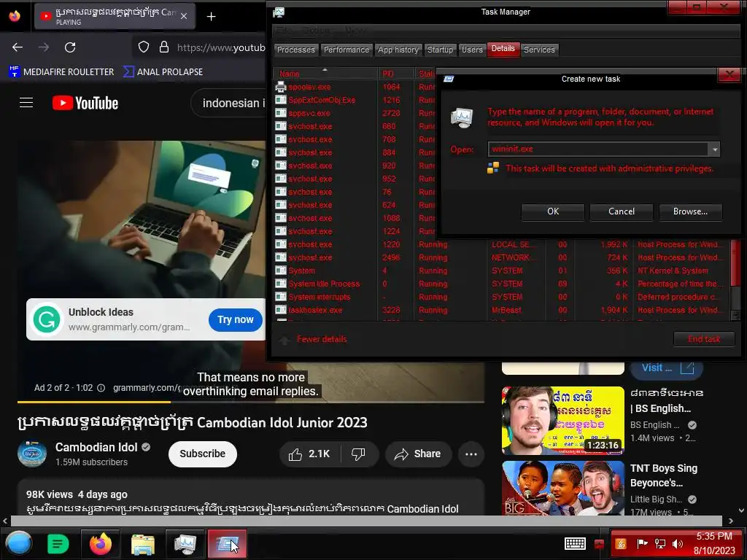The image size is (747, 560).
Task: Switch to the Performance tab
Action: point(347,50)
